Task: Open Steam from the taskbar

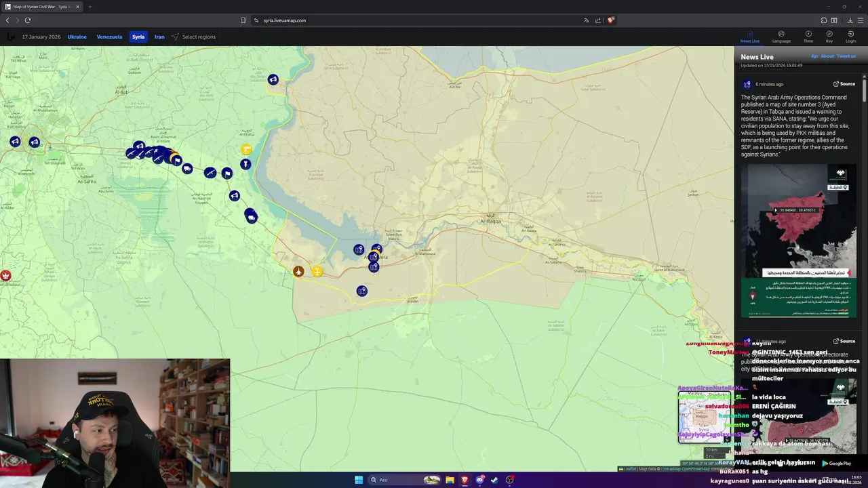Action: click(494, 480)
